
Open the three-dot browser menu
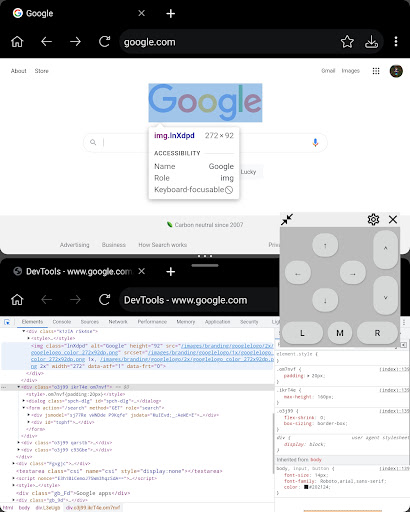[396, 42]
